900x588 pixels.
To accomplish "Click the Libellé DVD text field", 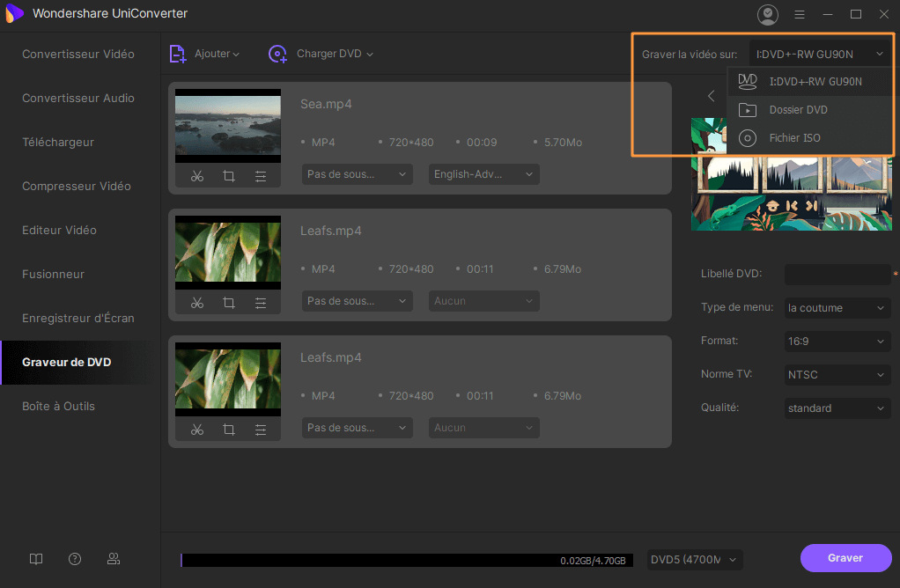I will pyautogui.click(x=837, y=274).
